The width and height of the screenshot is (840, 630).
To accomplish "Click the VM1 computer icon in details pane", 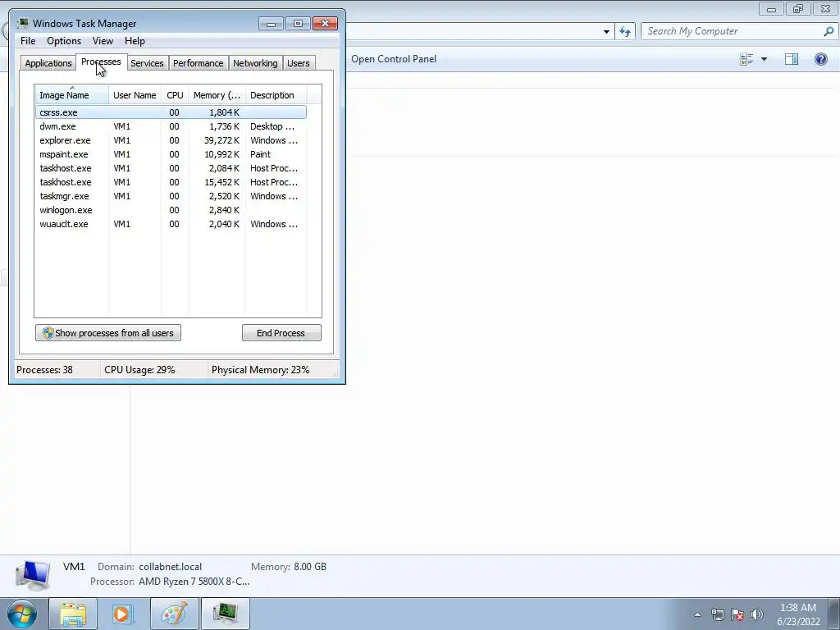I will coord(33,575).
